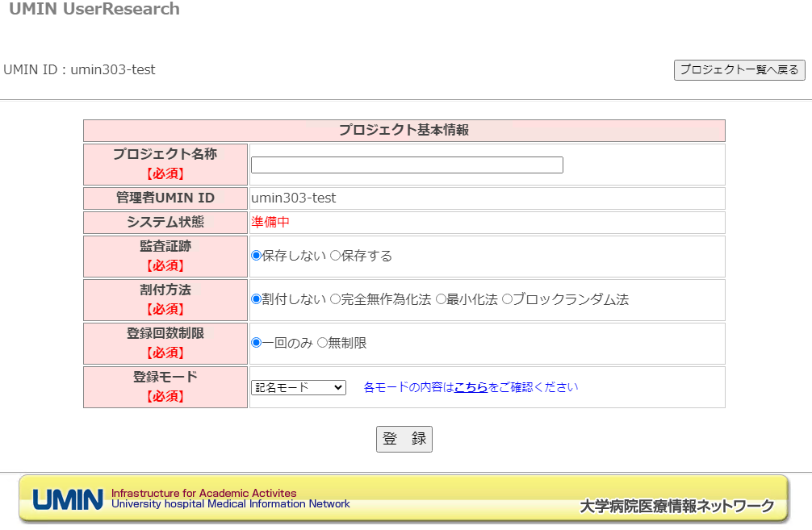The image size is (812, 530).
Task: Select 割付しない allocation method
Action: (x=257, y=299)
